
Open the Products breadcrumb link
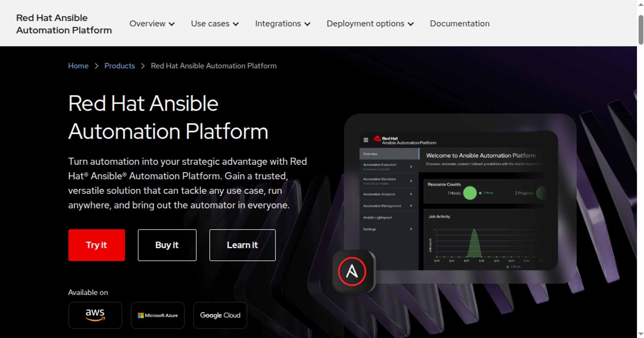119,66
